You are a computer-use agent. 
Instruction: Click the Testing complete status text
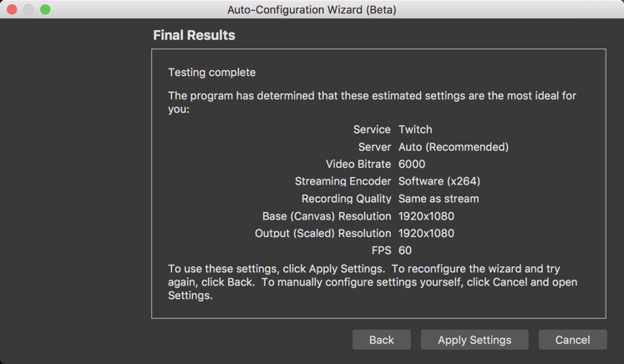(x=211, y=73)
